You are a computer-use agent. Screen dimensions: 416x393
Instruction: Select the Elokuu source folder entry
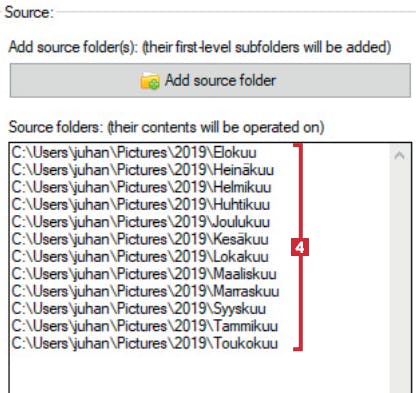(134, 153)
